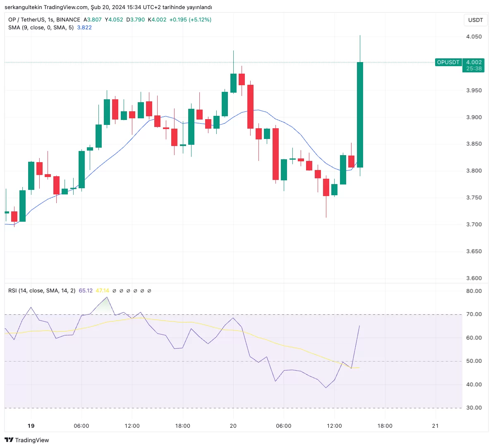The width and height of the screenshot is (493, 448).
Task: Click the 4.050 price axis label
Action: 474,37
